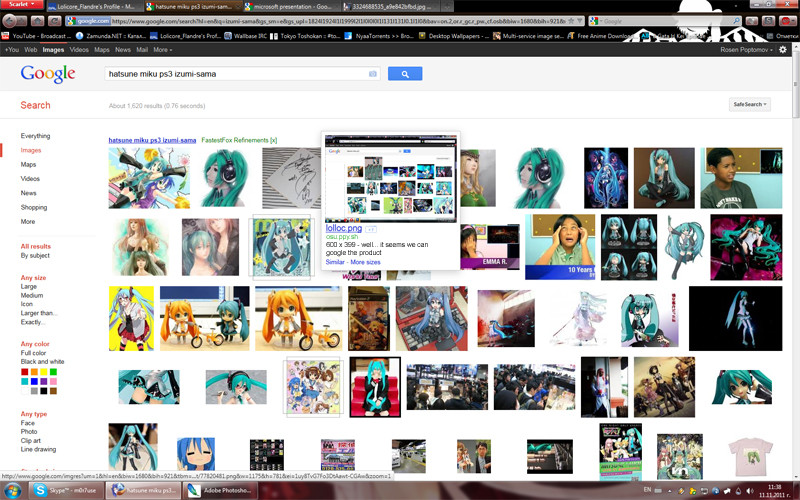This screenshot has width=800, height=500.
Task: Open Wallbase IRC bookmark
Action: [x=245, y=36]
